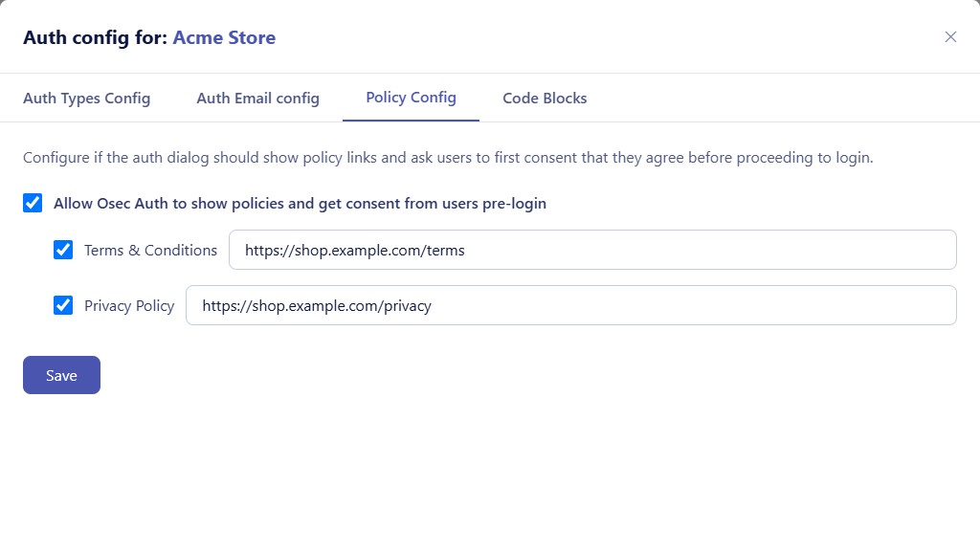Click the Privacy Policy URL field
Screen dimensions: 980x552
click(571, 305)
